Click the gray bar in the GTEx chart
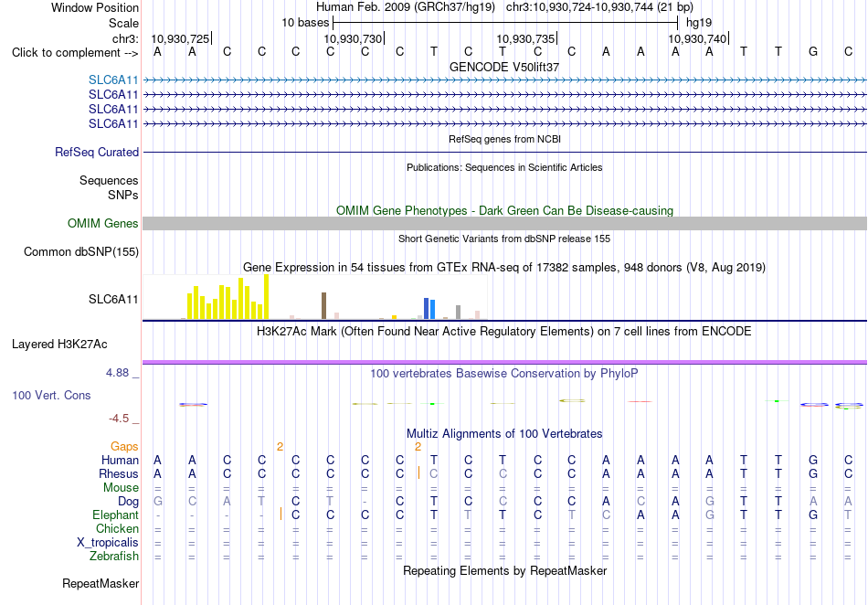This screenshot has width=868, height=605. (x=459, y=313)
